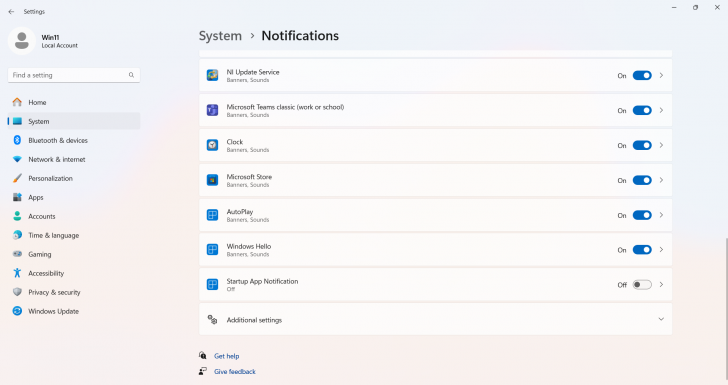Click the Additional settings gears icon
This screenshot has width=728, height=385.
click(212, 320)
